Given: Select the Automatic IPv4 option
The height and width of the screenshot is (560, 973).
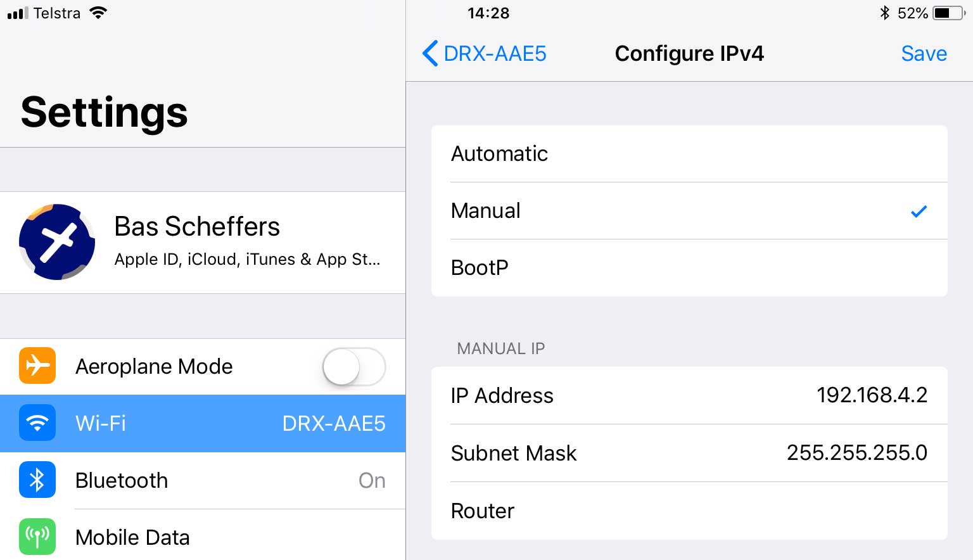Looking at the screenshot, I should click(x=689, y=153).
